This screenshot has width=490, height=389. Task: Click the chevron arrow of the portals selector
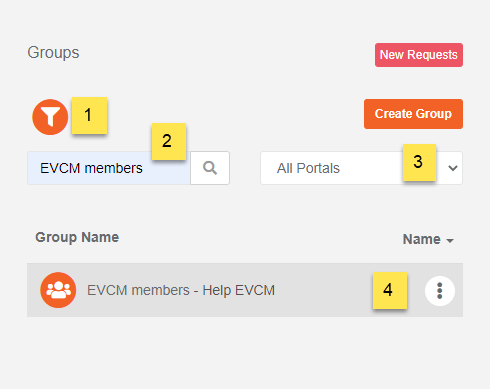pos(453,168)
